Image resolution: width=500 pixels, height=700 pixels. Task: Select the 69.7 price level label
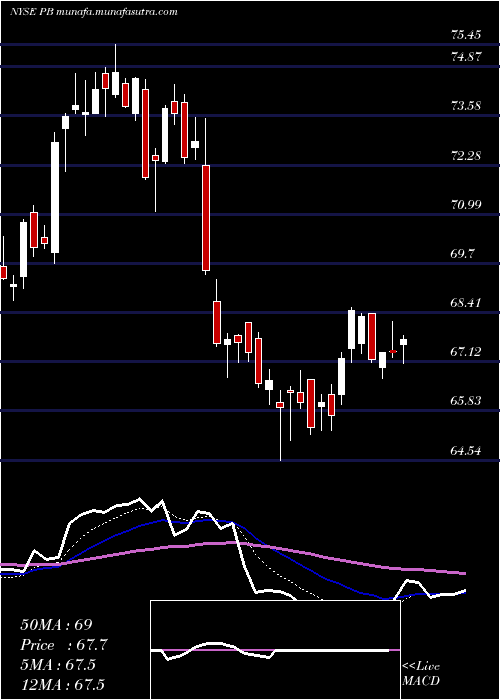(x=463, y=254)
